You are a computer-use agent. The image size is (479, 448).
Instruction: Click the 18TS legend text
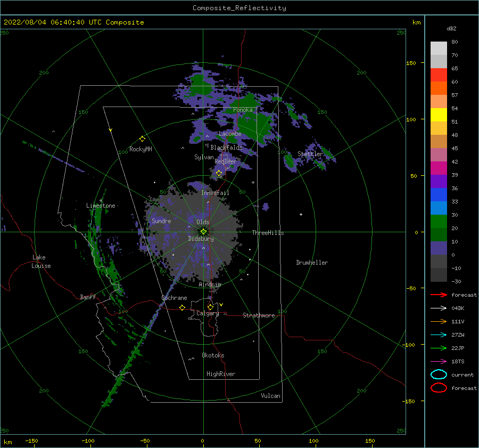[458, 362]
